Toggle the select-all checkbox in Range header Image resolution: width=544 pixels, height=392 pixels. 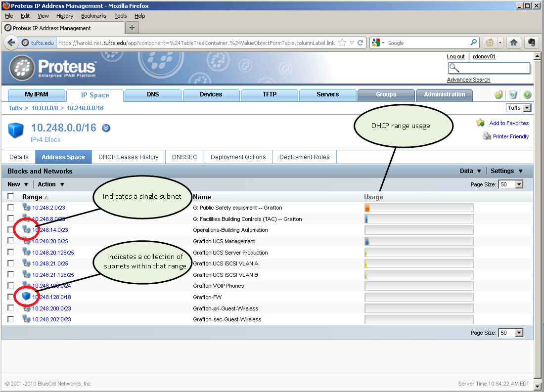pyautogui.click(x=11, y=196)
